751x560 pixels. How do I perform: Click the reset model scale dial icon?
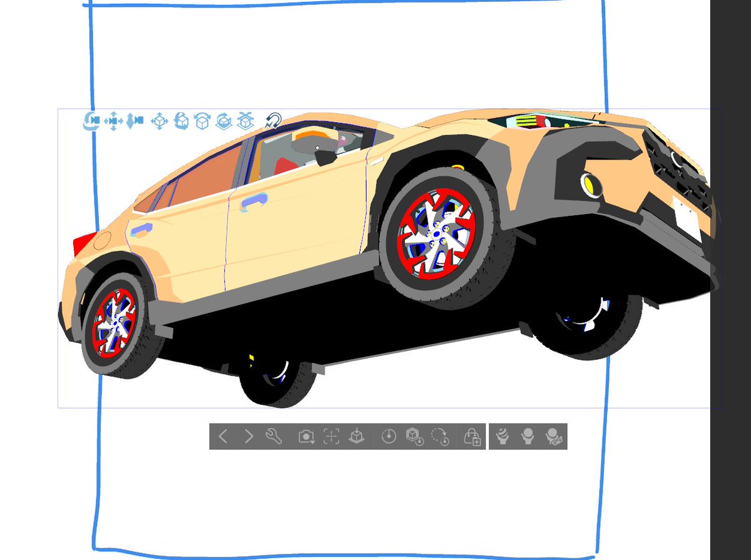tap(389, 437)
